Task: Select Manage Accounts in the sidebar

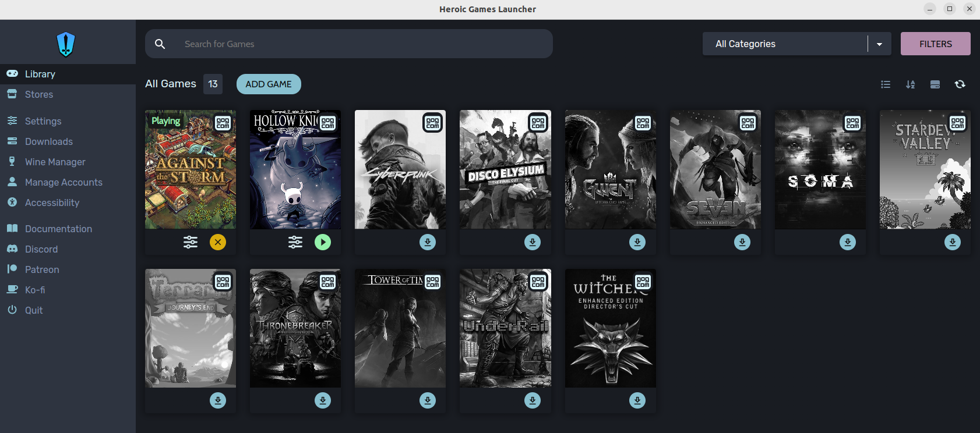Action: [68, 182]
